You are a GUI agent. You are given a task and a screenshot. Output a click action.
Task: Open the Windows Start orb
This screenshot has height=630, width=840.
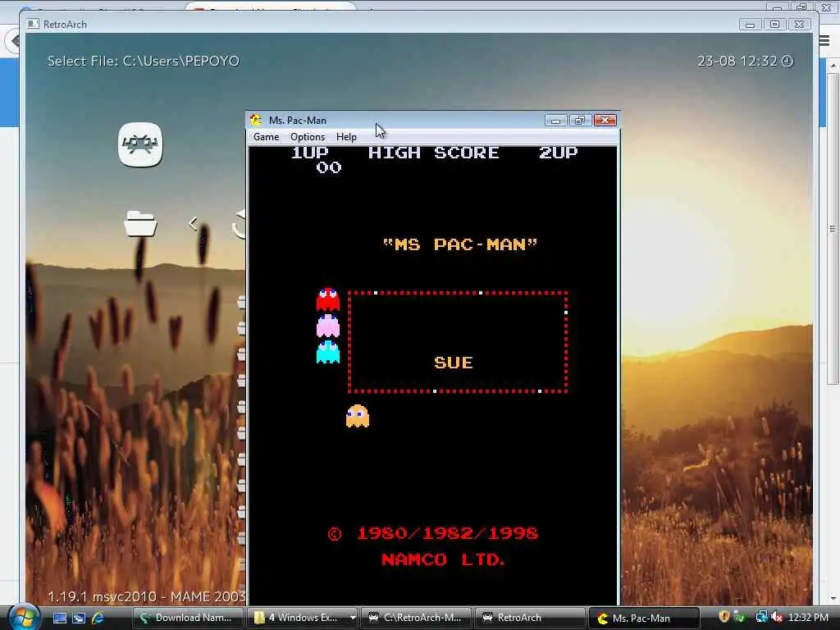click(24, 617)
